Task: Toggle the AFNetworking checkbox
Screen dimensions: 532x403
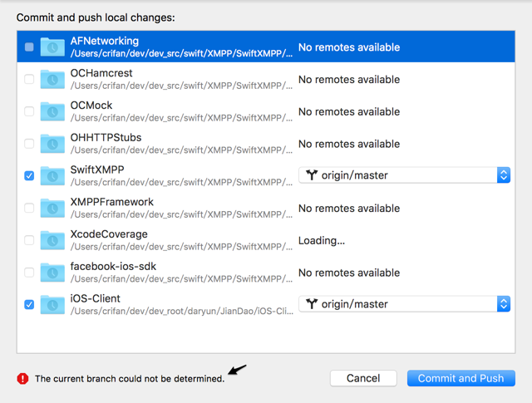Action: [29, 47]
